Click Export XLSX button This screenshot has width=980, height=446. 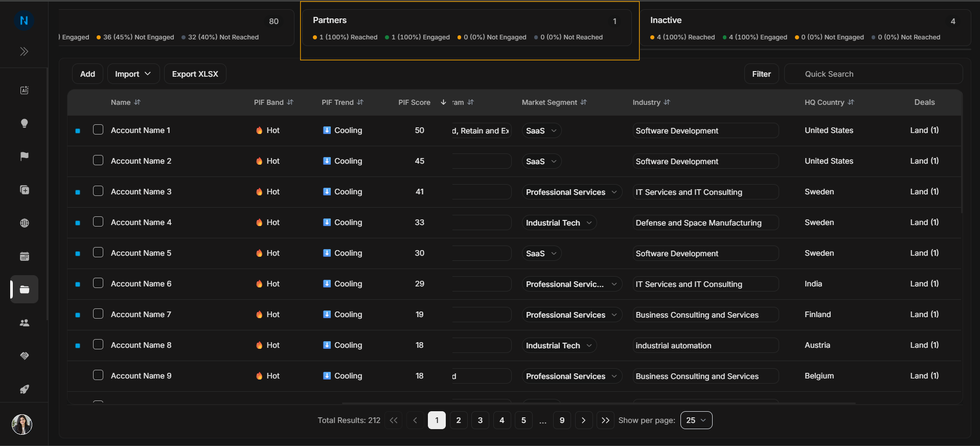click(x=195, y=74)
